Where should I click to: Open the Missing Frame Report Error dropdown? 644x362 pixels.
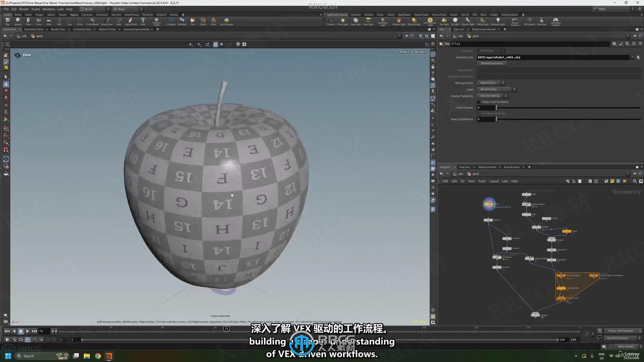pos(491,83)
